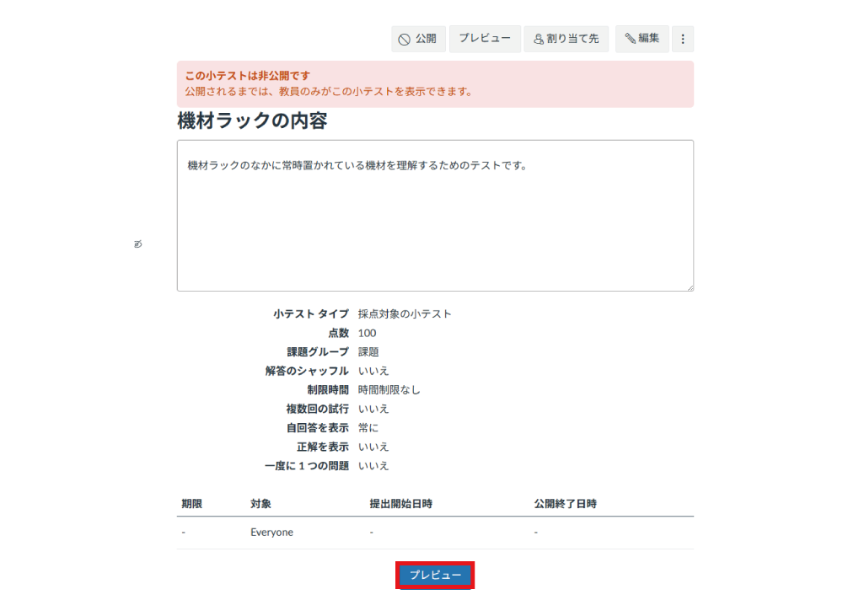The width and height of the screenshot is (843, 616).
Task: Click the crossed-out eye icon left of the description
Action: [137, 244]
